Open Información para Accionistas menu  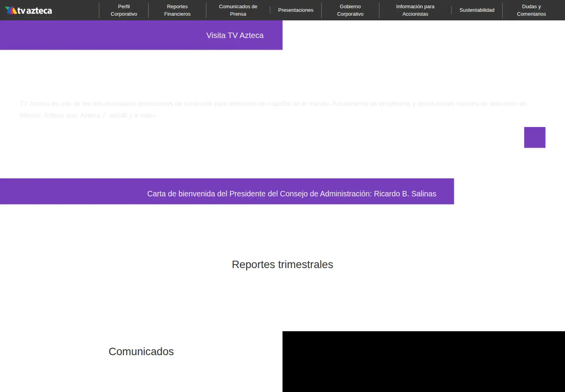coord(415,10)
